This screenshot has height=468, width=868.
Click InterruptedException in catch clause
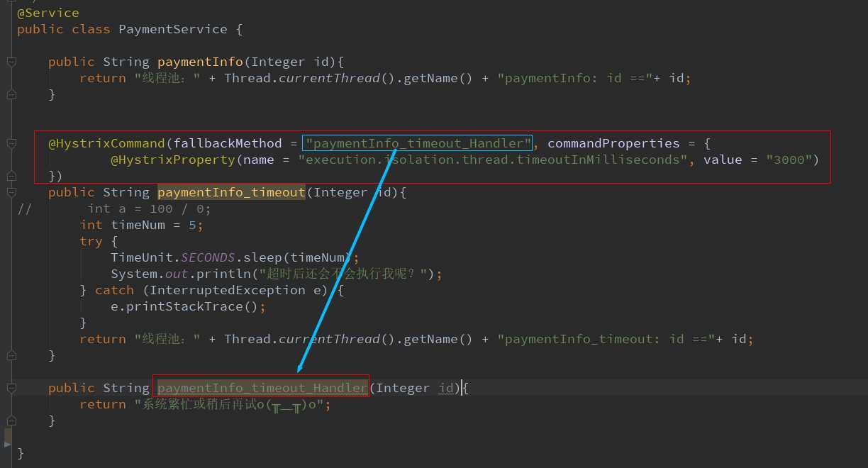coord(228,290)
